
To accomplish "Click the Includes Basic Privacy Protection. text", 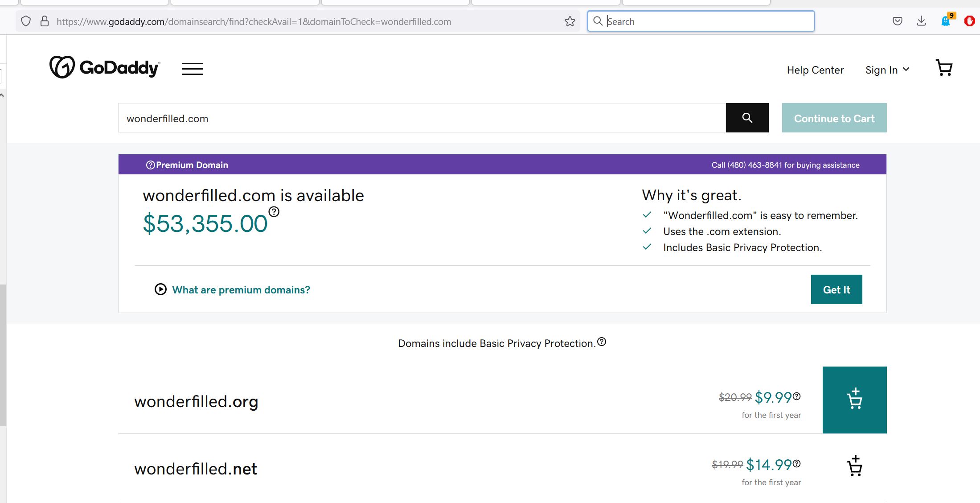I will [742, 247].
